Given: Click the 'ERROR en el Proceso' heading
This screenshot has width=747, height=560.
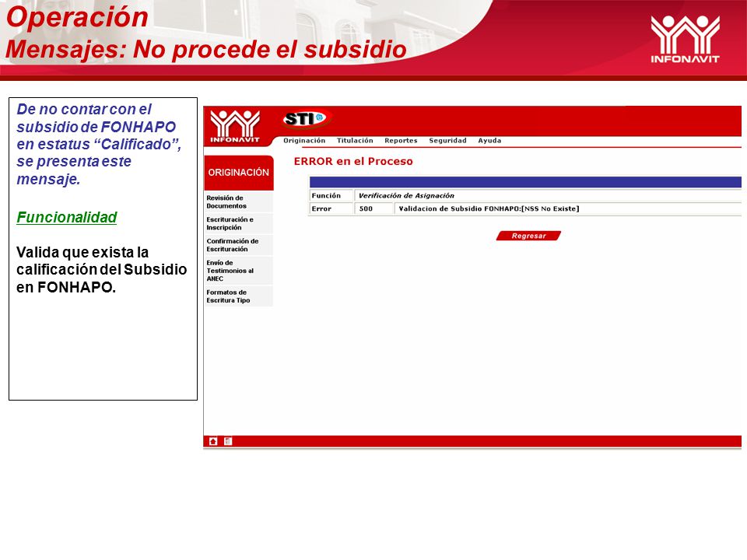Looking at the screenshot, I should coord(353,162).
